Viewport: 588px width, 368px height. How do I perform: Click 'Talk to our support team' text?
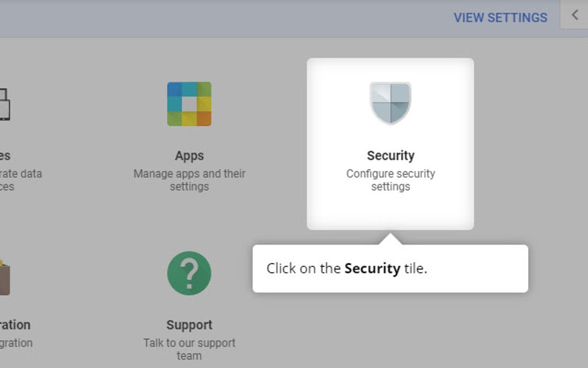click(x=189, y=349)
